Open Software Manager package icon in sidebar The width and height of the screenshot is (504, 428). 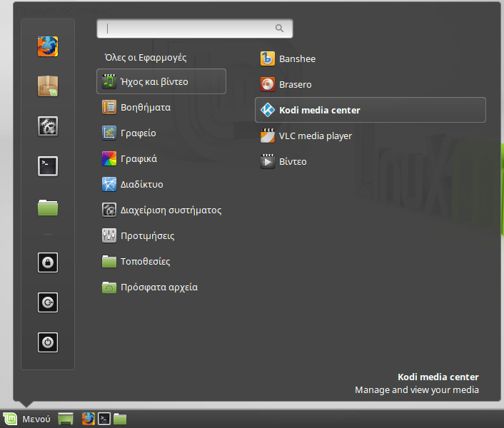pyautogui.click(x=48, y=86)
